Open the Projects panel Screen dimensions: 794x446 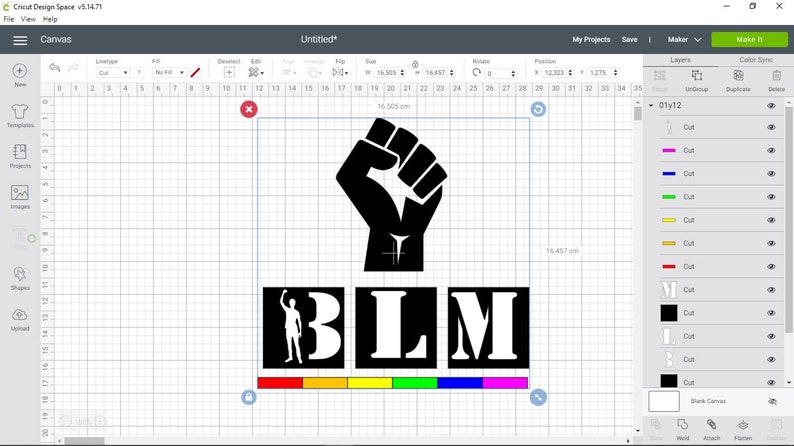tap(20, 156)
